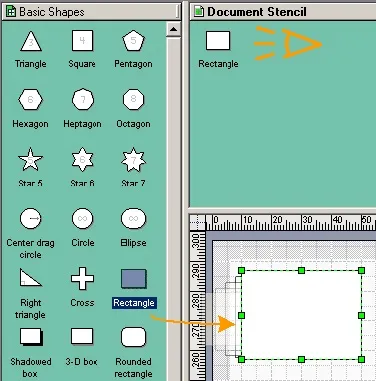Click the 'Triangle' label text
Screen dimensions: 376x381
point(31,64)
